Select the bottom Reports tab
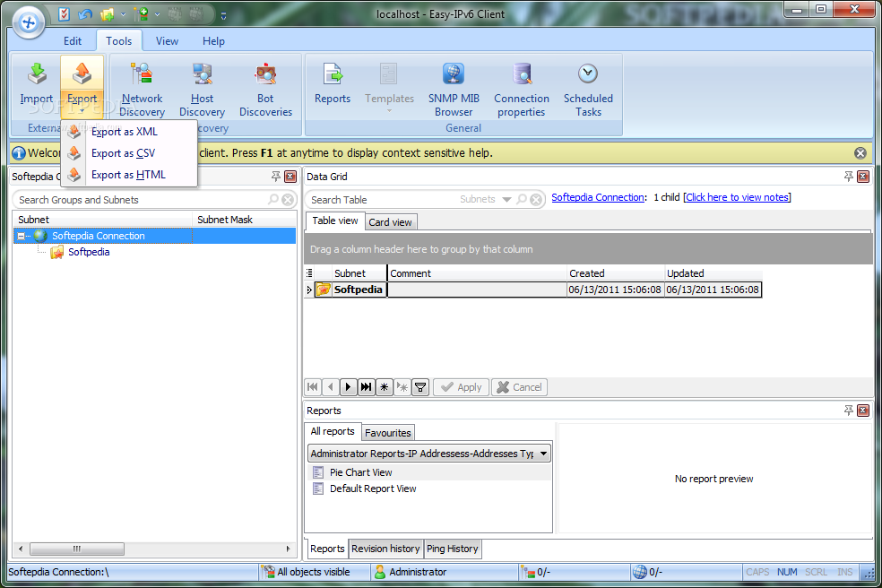The height and width of the screenshot is (588, 882). [327, 549]
